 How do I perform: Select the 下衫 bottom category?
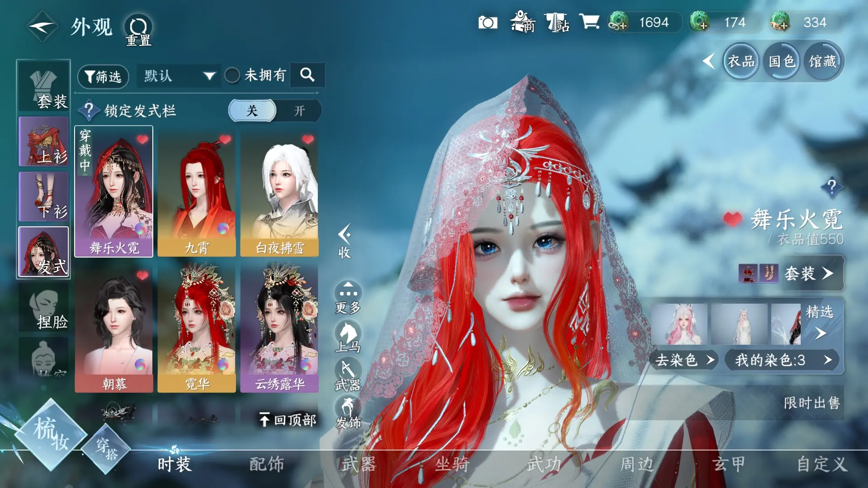[x=43, y=197]
